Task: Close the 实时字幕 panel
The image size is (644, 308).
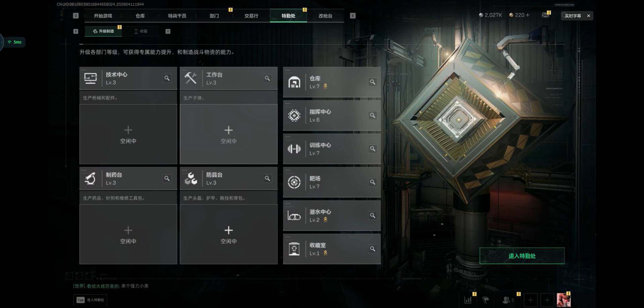Action: tap(588, 16)
